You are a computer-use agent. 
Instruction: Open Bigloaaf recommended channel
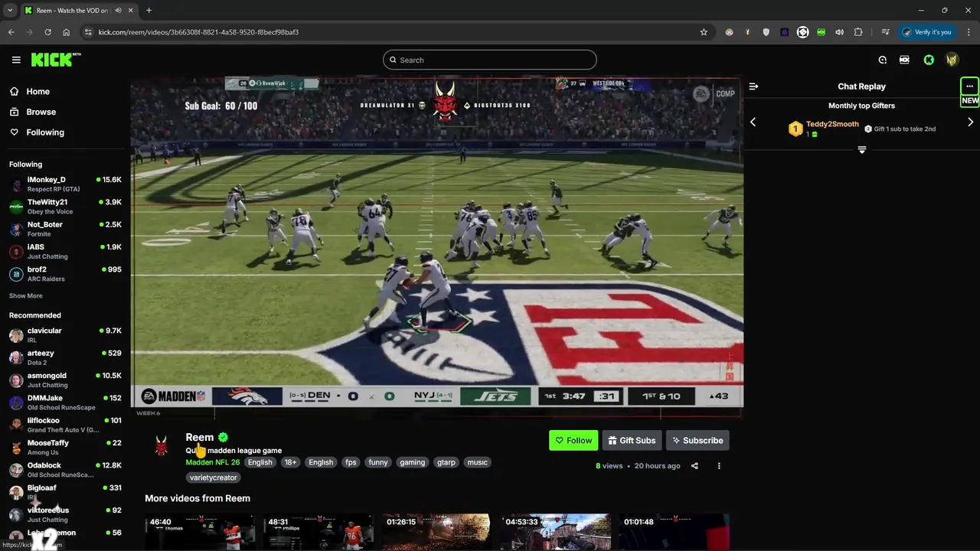click(x=65, y=492)
